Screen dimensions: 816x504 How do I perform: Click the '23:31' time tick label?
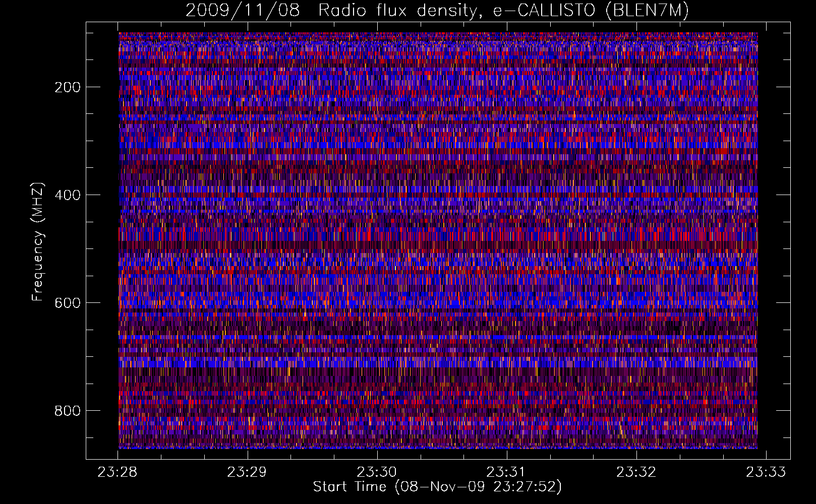[x=506, y=472]
